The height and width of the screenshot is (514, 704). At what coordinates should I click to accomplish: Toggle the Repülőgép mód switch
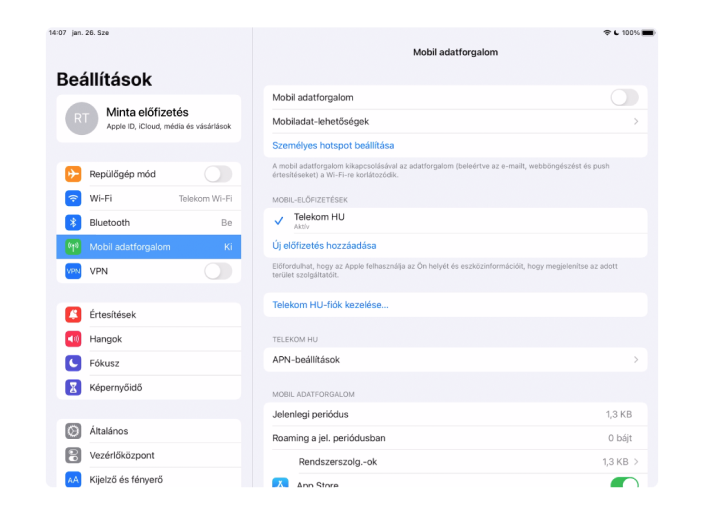(218, 174)
